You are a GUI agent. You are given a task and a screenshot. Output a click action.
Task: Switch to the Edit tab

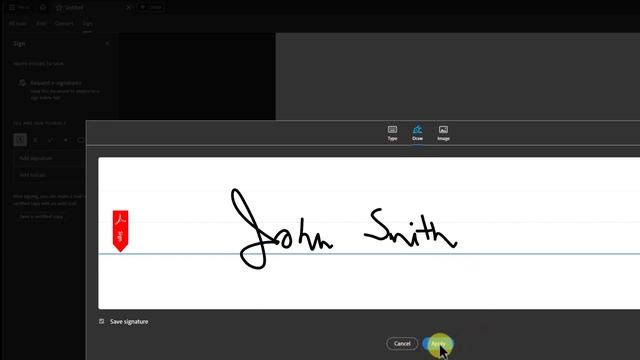pos(41,24)
